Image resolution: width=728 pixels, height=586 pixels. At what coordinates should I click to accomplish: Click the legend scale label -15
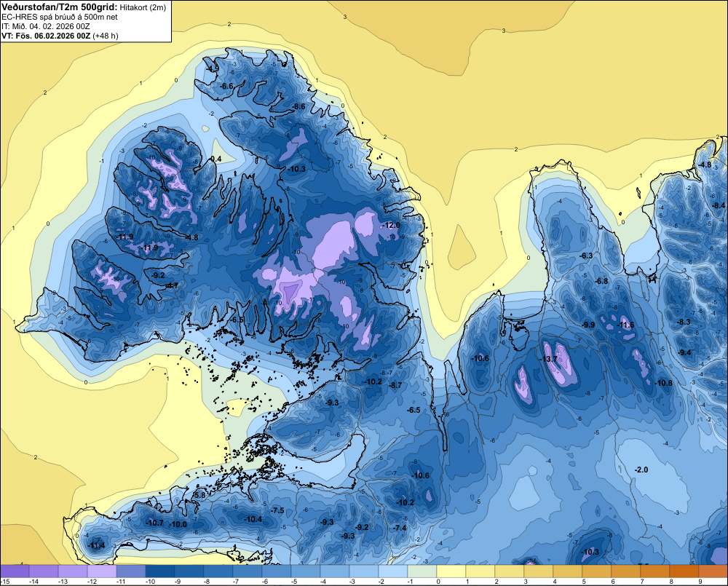6,582
